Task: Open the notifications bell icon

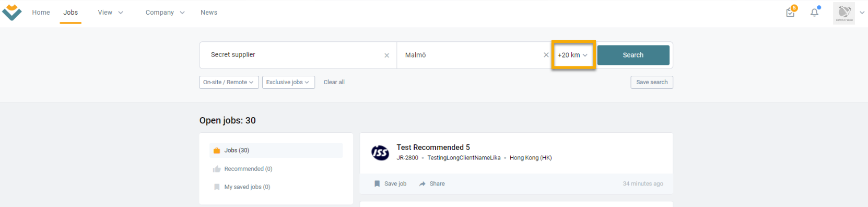Action: tap(815, 12)
